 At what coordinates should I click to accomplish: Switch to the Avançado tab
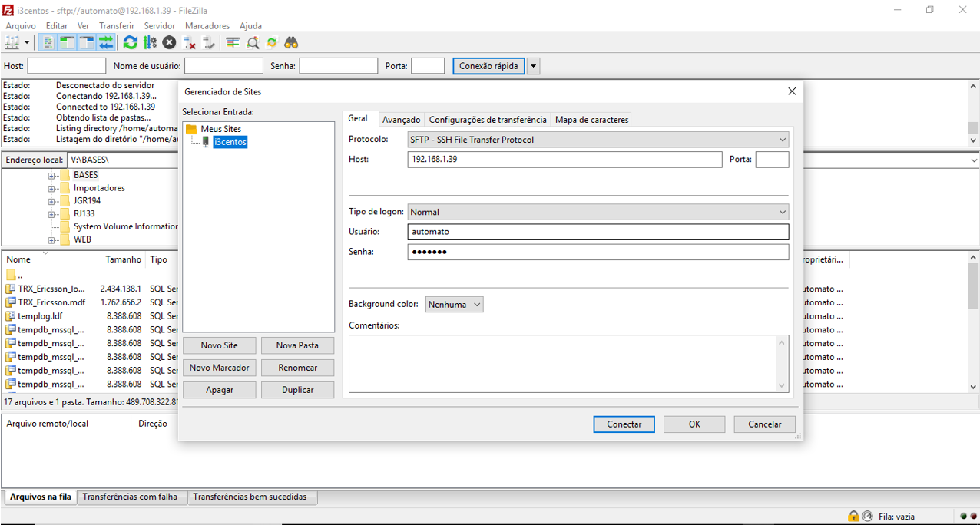tap(402, 120)
